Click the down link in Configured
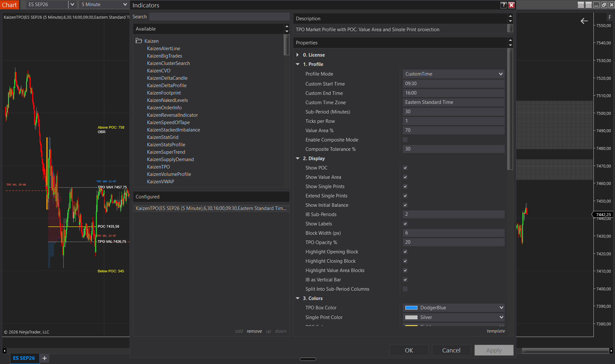 coord(280,331)
